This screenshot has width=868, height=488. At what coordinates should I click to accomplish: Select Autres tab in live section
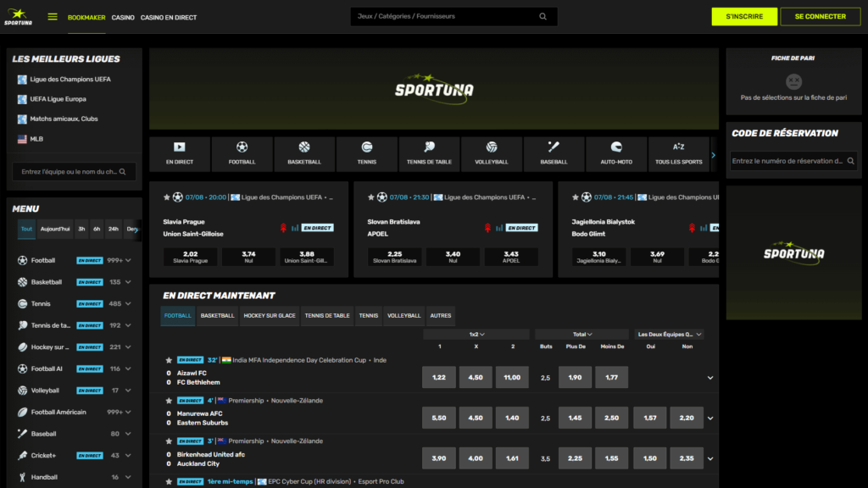pyautogui.click(x=441, y=315)
